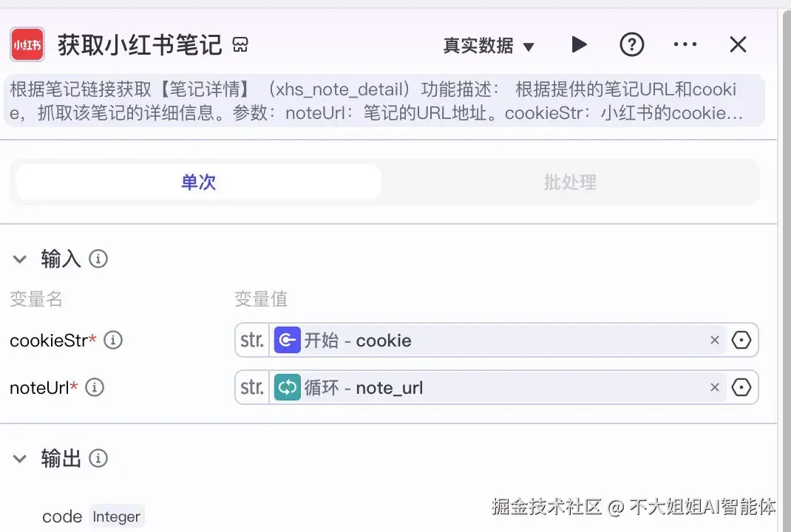Click the str type label on cookieStr row
The width and height of the screenshot is (791, 532).
(251, 340)
